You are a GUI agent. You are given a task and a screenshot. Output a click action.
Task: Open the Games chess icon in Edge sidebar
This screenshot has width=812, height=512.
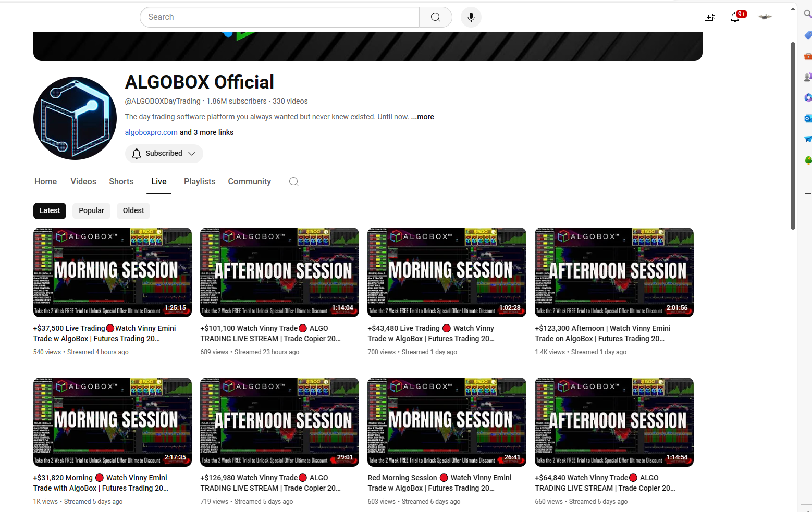point(807,77)
